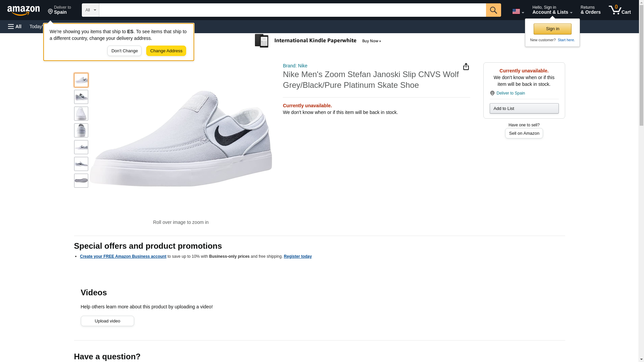Viewport: 644px width, 362px height.
Task: Click Upload video button
Action: pos(107,321)
